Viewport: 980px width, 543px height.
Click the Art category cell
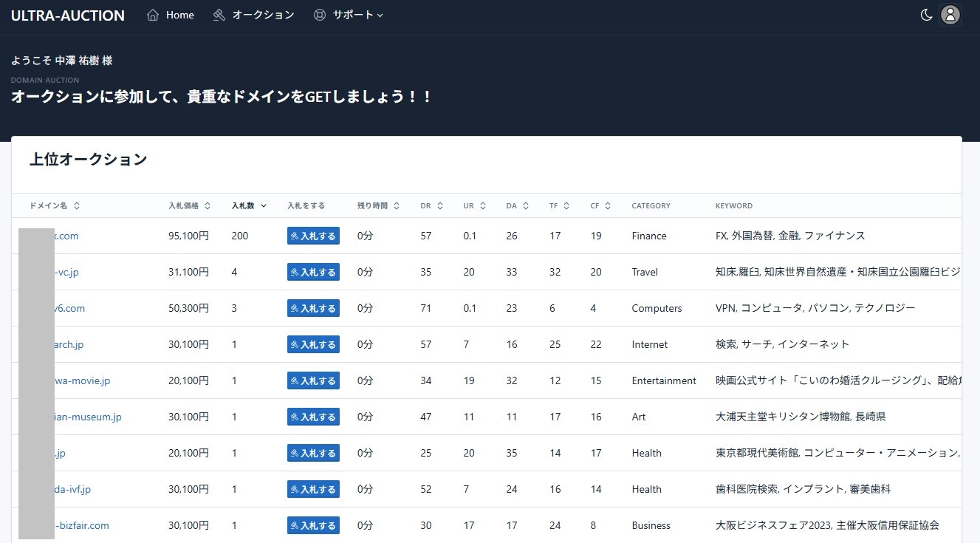click(639, 417)
